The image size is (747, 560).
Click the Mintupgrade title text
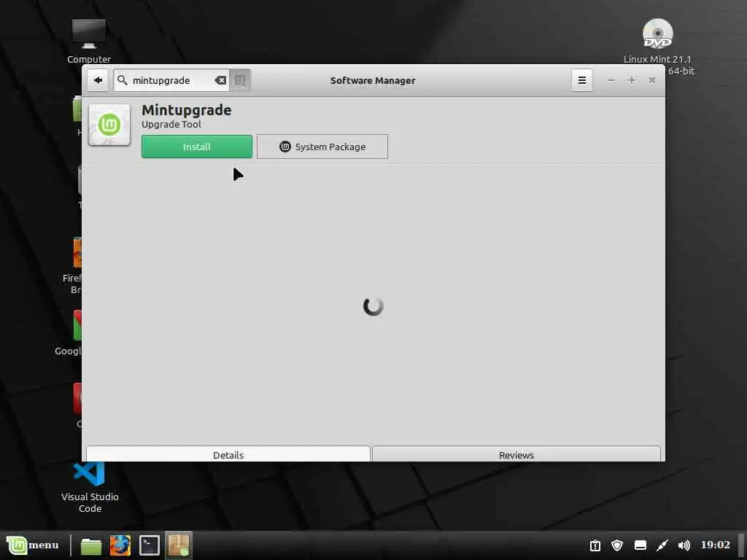pos(187,110)
